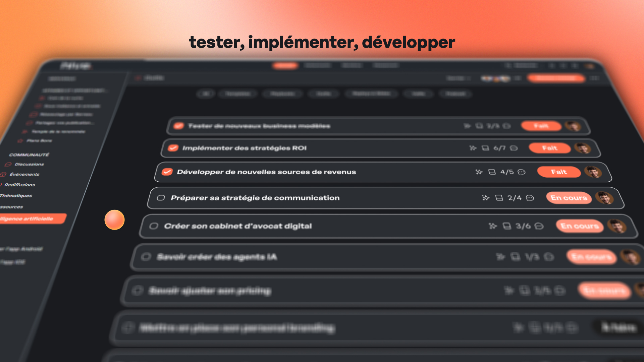Screen dimensions: 644x362
Task: Open the lessons icon on 'Préparer sa stratégie' row
Action: pos(499,198)
